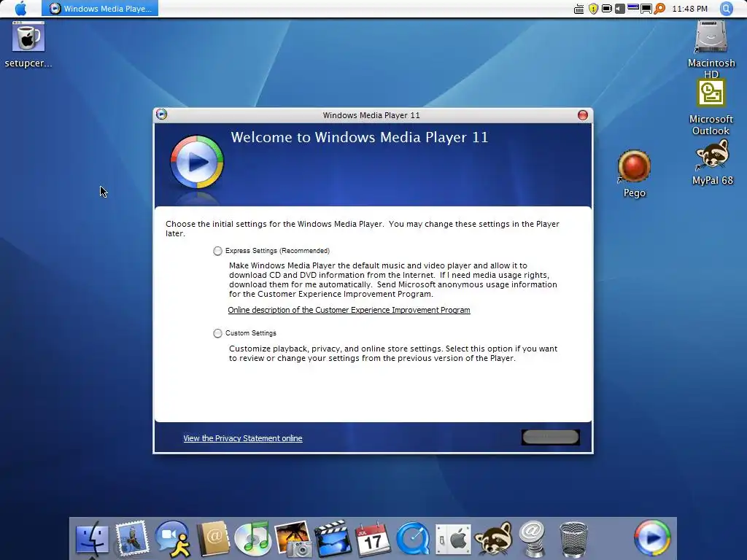This screenshot has width=747, height=560.
Task: Open Macintosh HD desktop icon
Action: click(711, 47)
